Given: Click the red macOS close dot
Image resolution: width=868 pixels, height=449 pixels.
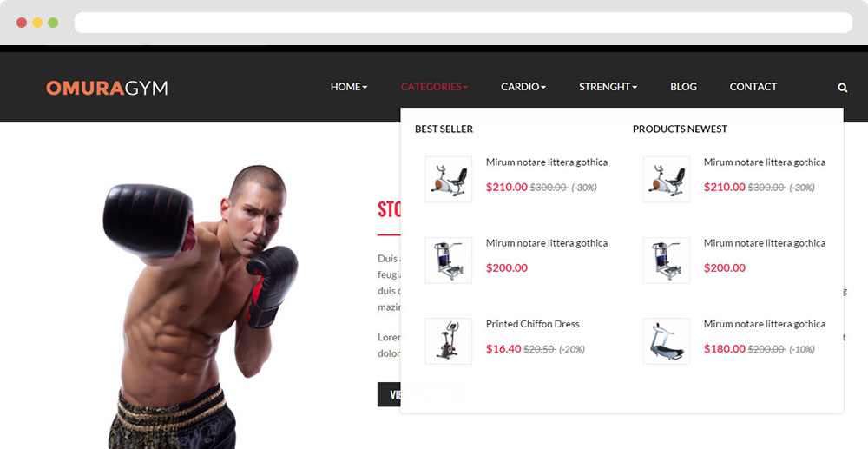Looking at the screenshot, I should pyautogui.click(x=22, y=23).
